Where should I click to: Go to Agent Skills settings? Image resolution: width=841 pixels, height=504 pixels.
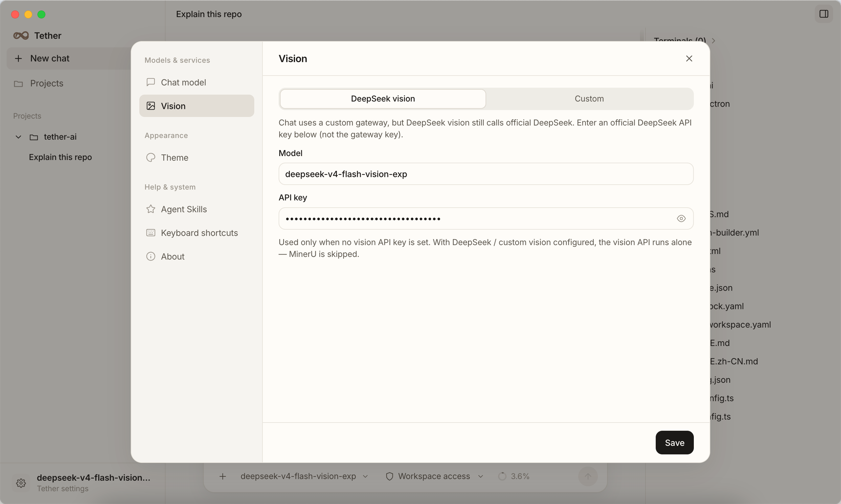coord(196,209)
